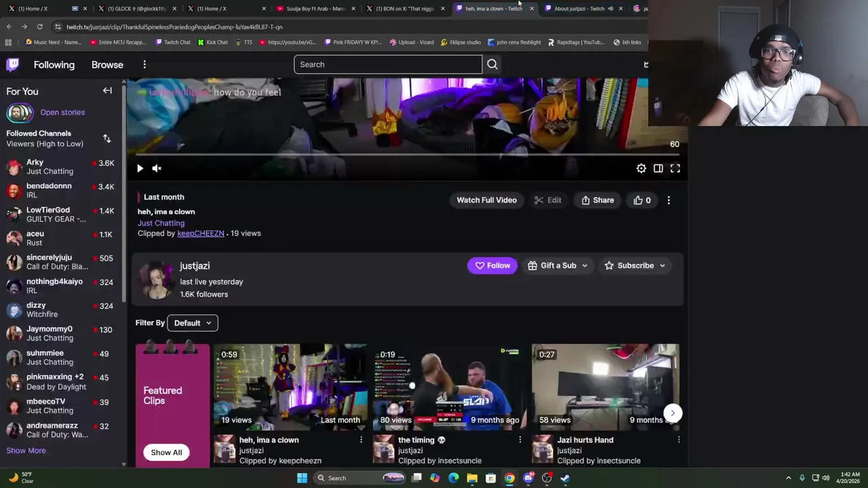Open the 0:19 the timing clip thumbnail
This screenshot has height=488, width=868.
click(449, 387)
